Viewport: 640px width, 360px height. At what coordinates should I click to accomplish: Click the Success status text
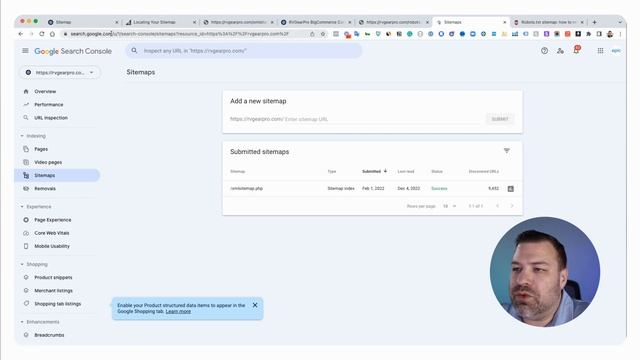click(x=439, y=189)
